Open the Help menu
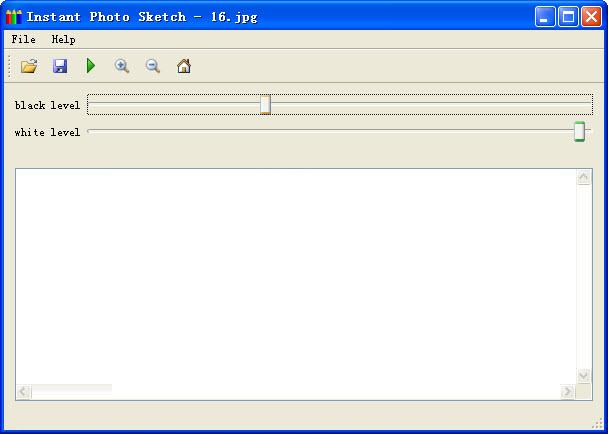Image resolution: width=608 pixels, height=434 pixels. pos(63,40)
